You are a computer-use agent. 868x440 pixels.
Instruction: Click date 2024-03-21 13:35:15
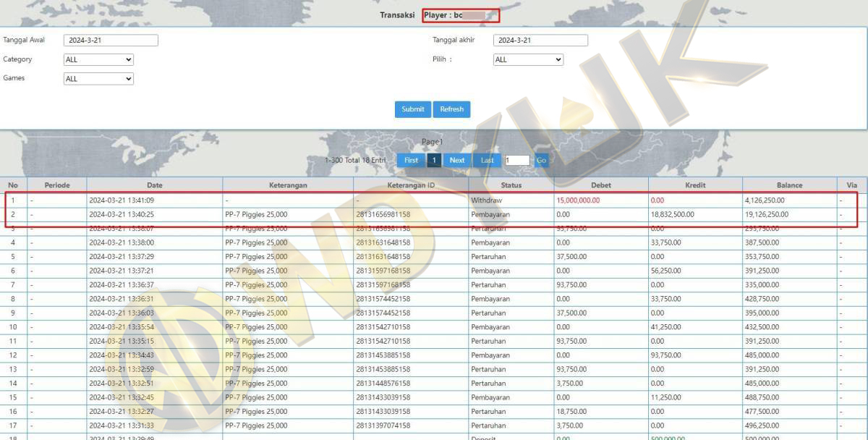point(122,342)
